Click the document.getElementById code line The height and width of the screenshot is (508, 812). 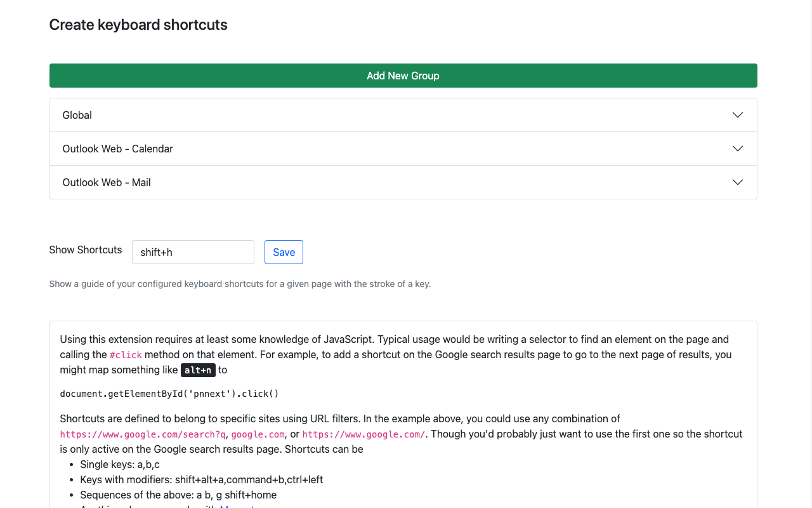point(169,394)
